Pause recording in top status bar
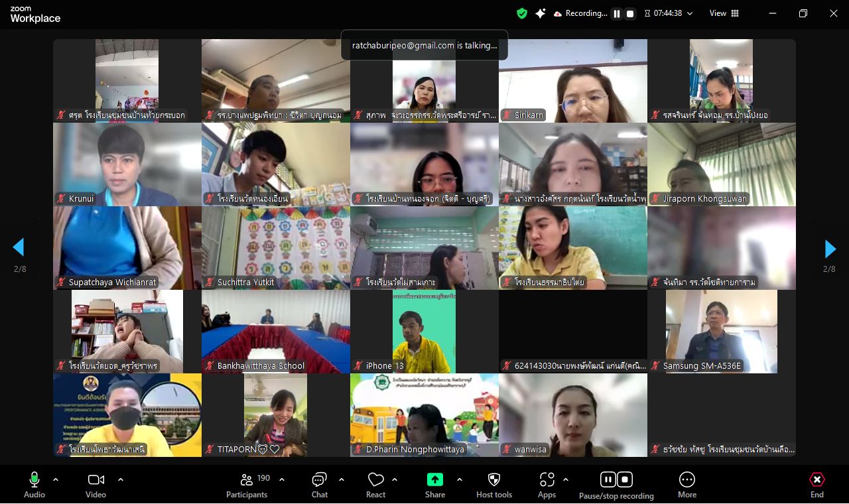The image size is (849, 504). tap(617, 13)
